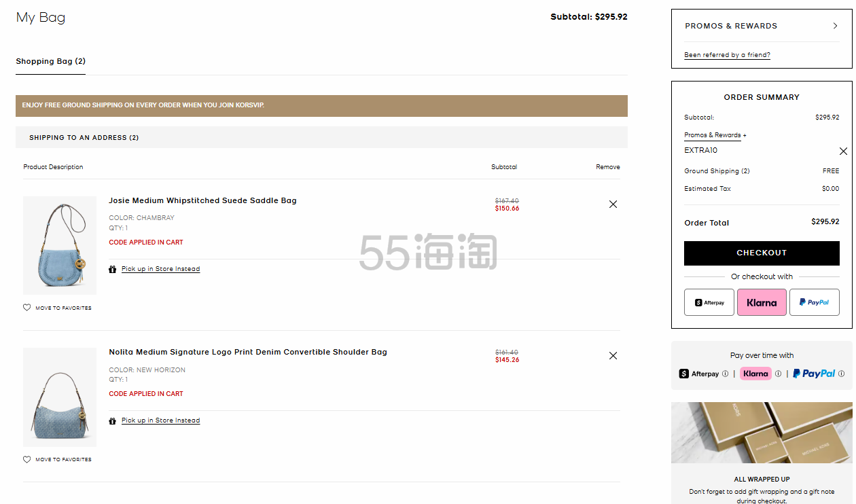Viewport: 856px width, 504px height.
Task: Open the Josie Saddle Bag product thumbnail
Action: [60, 245]
